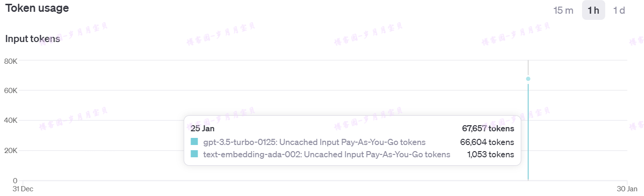Click the data point dot above the bar
This screenshot has height=196, width=644.
click(528, 79)
